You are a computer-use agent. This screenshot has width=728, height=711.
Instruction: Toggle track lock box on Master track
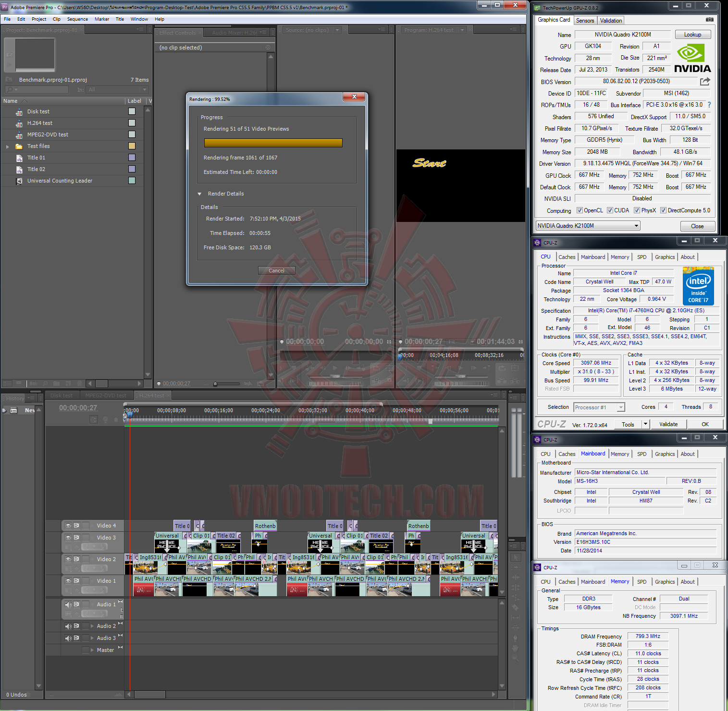click(x=86, y=650)
